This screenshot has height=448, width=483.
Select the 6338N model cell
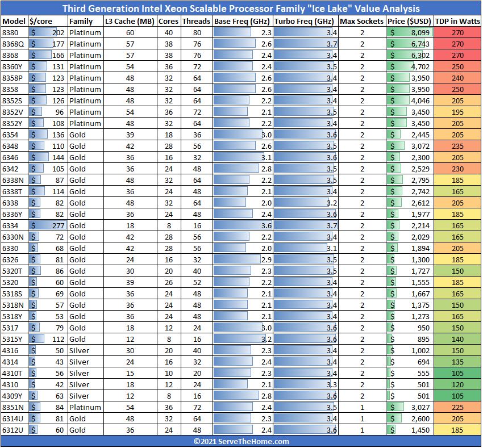[x=14, y=181]
